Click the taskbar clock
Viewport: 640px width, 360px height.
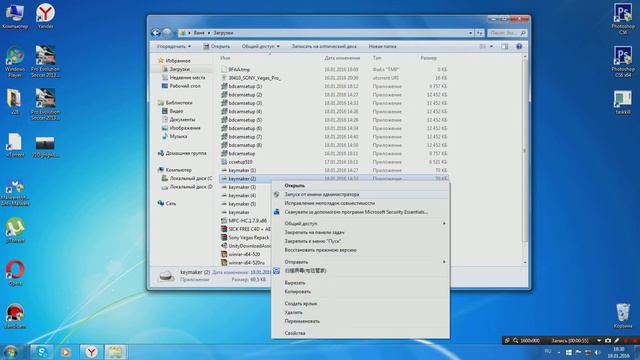tap(619, 352)
